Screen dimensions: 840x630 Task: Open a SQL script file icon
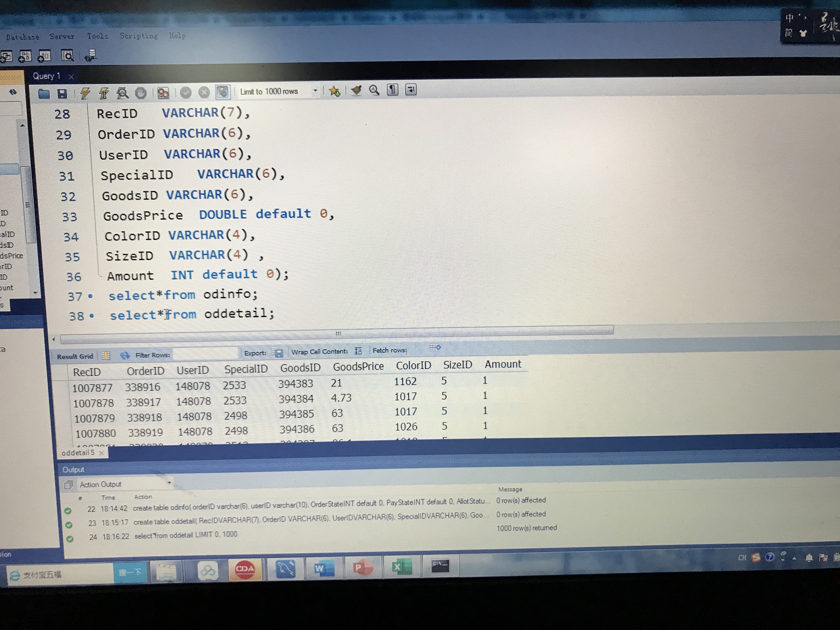tap(44, 93)
